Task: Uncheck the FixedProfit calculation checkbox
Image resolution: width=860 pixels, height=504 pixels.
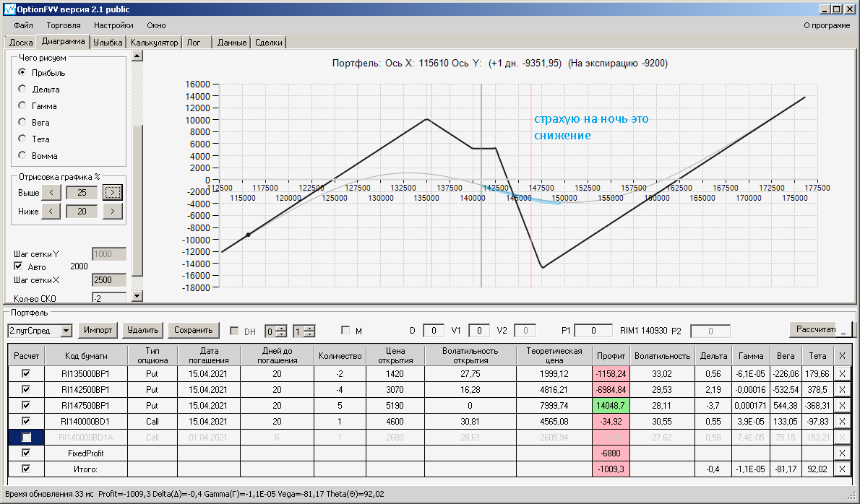Action: coord(26,453)
